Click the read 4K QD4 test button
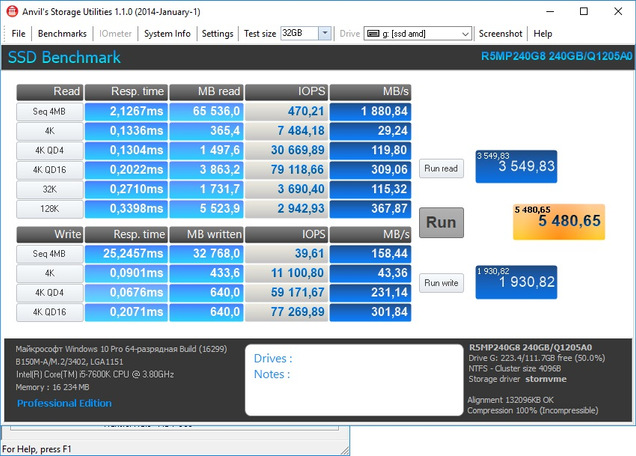 coord(49,151)
